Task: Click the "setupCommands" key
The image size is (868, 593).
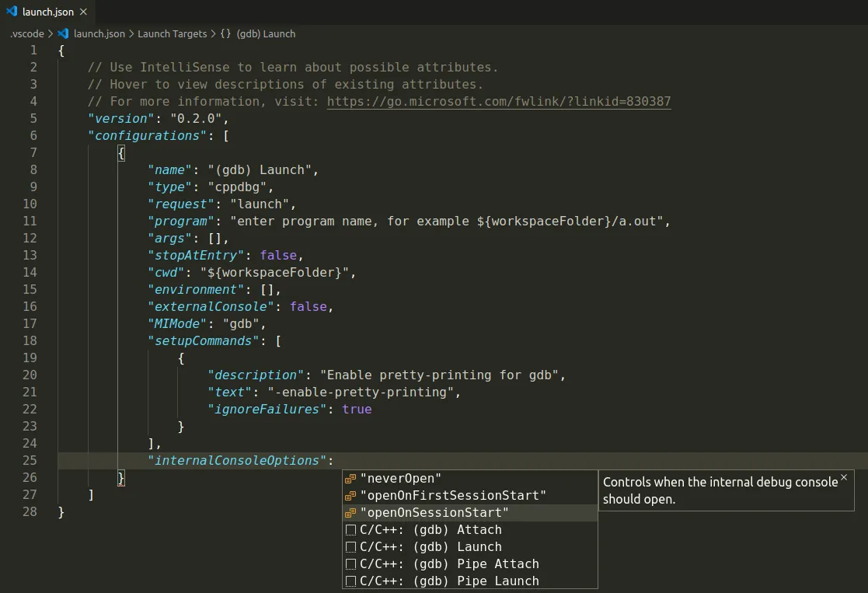Action: tap(203, 341)
